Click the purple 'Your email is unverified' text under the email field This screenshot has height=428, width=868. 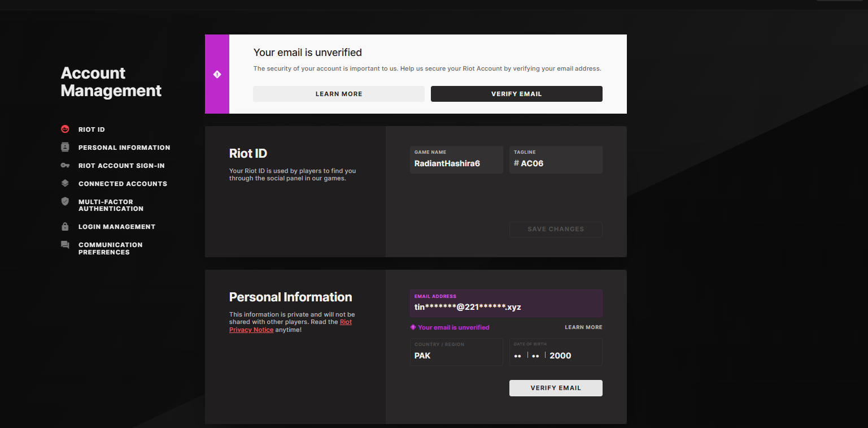tap(453, 327)
